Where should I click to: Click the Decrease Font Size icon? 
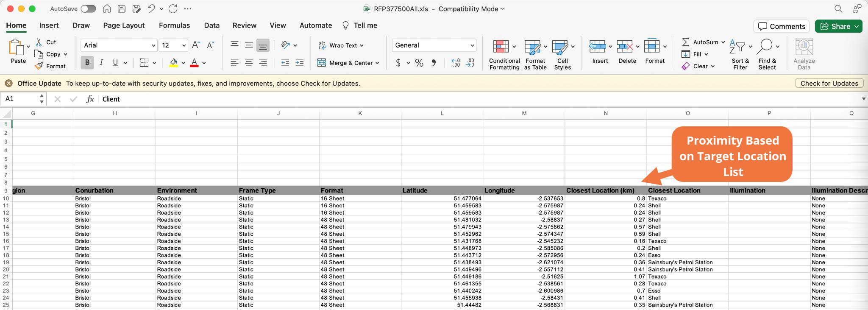click(x=211, y=45)
